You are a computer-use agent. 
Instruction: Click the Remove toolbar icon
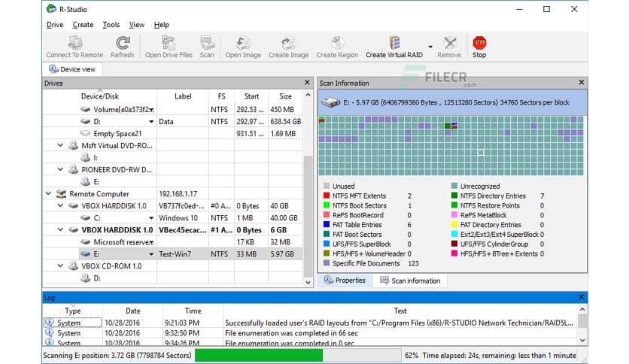pyautogui.click(x=449, y=44)
